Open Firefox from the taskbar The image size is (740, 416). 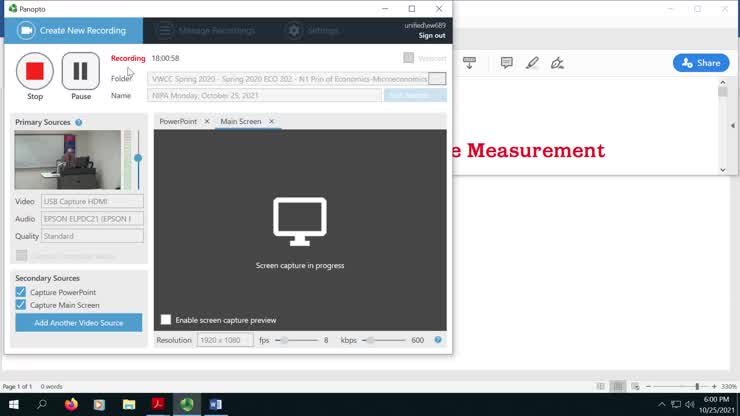(x=71, y=404)
